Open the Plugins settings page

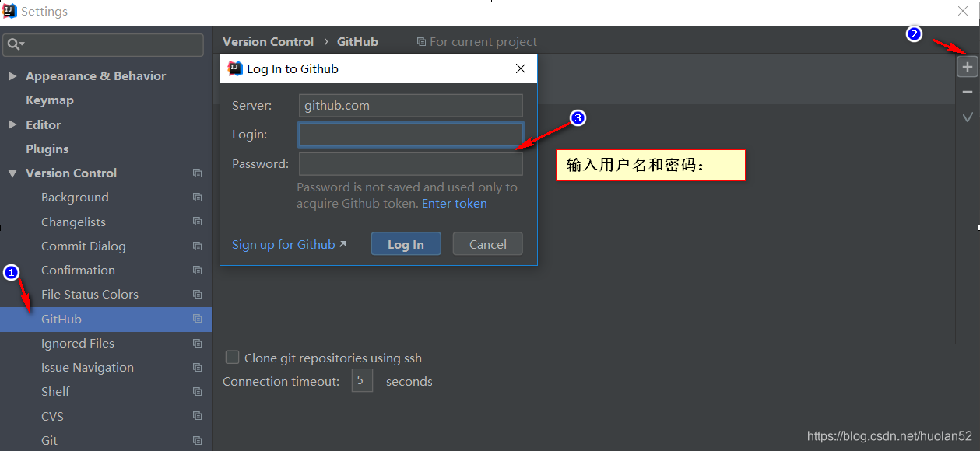47,149
